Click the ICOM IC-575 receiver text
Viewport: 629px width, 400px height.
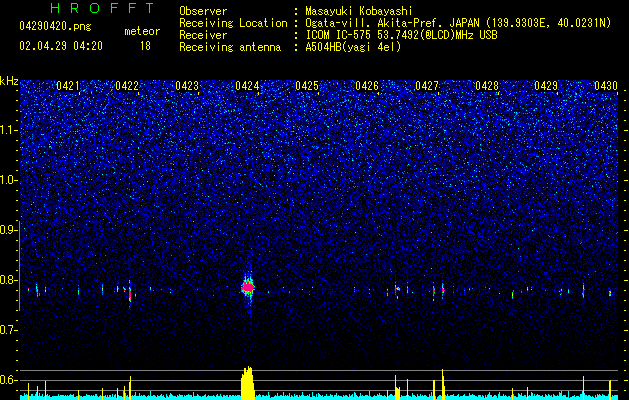point(401,35)
